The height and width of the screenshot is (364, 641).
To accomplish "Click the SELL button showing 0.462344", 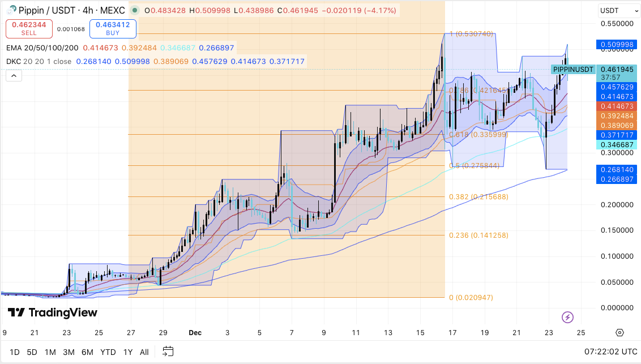I will pyautogui.click(x=28, y=28).
